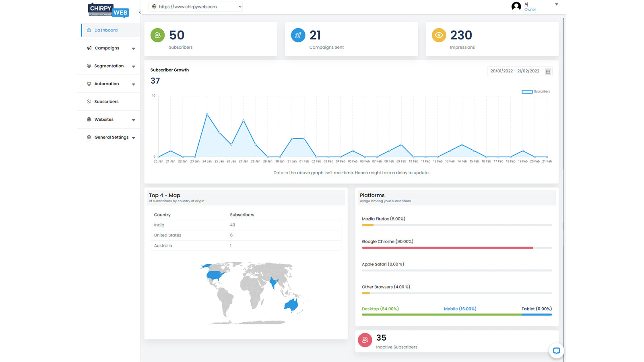Open the calendar icon beside date range
This screenshot has width=644, height=362.
coord(548,71)
